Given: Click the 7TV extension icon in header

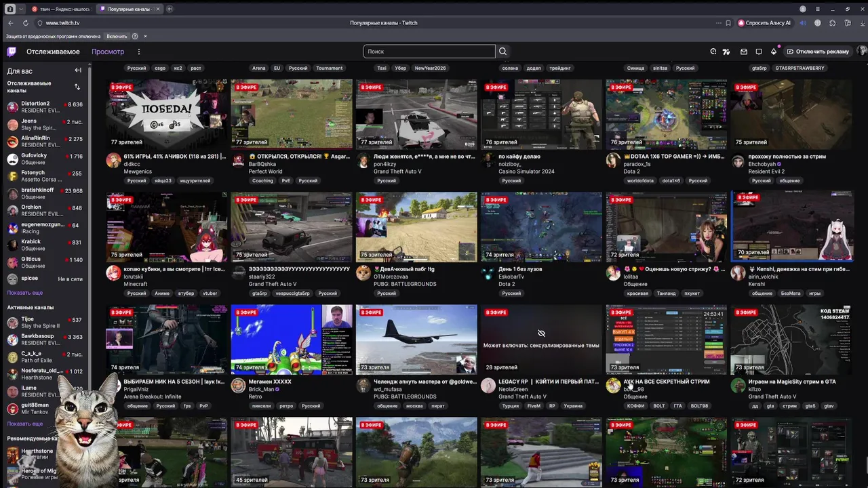Looking at the screenshot, I should coord(726,52).
